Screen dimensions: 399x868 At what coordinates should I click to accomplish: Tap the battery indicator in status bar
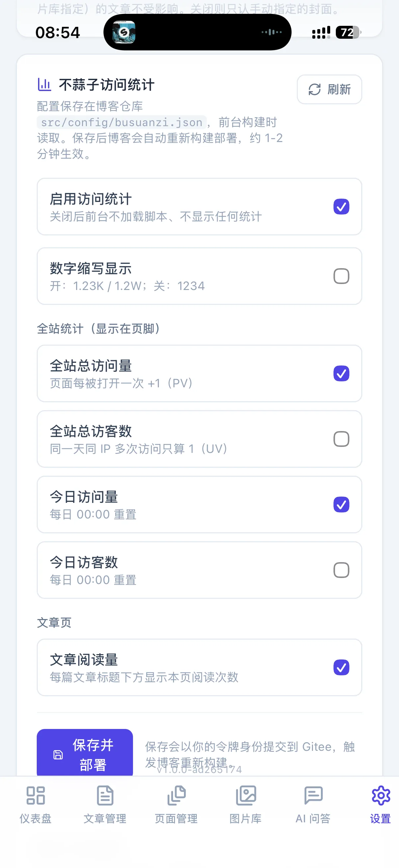[x=348, y=32]
